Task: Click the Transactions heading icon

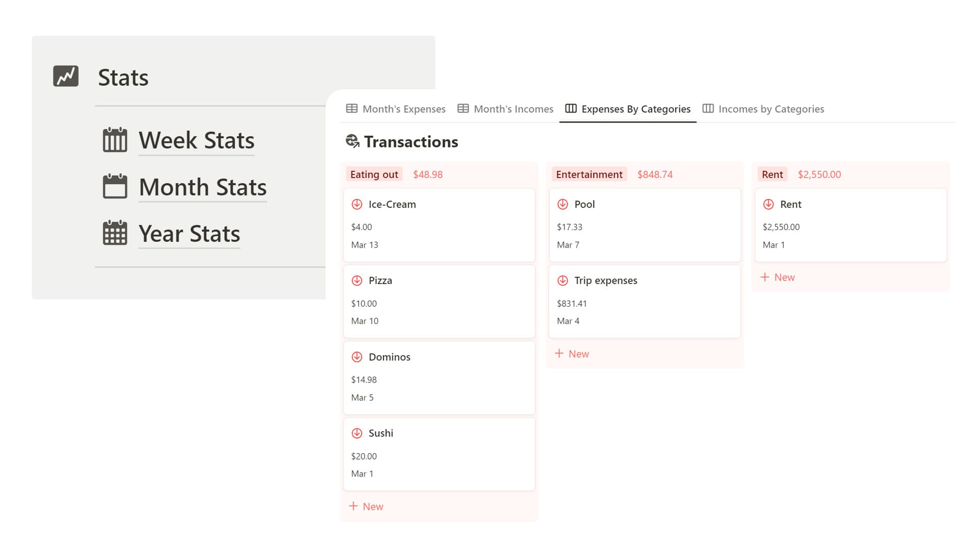Action: coord(352,141)
